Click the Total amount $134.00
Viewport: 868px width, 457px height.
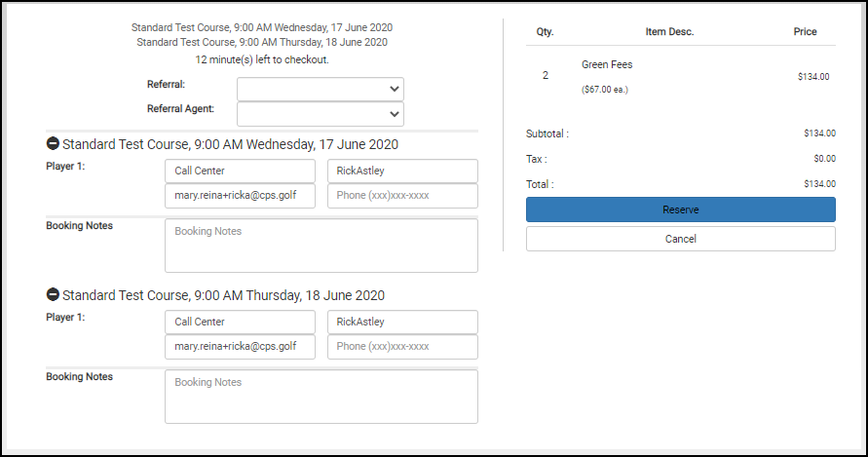pos(820,184)
